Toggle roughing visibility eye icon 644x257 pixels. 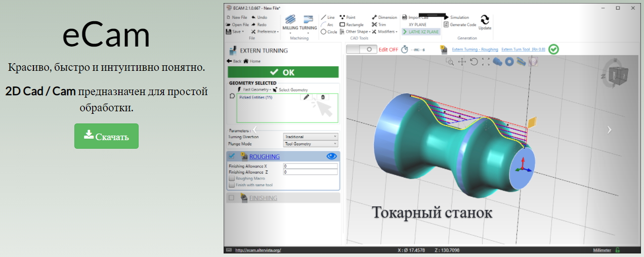coord(331,156)
